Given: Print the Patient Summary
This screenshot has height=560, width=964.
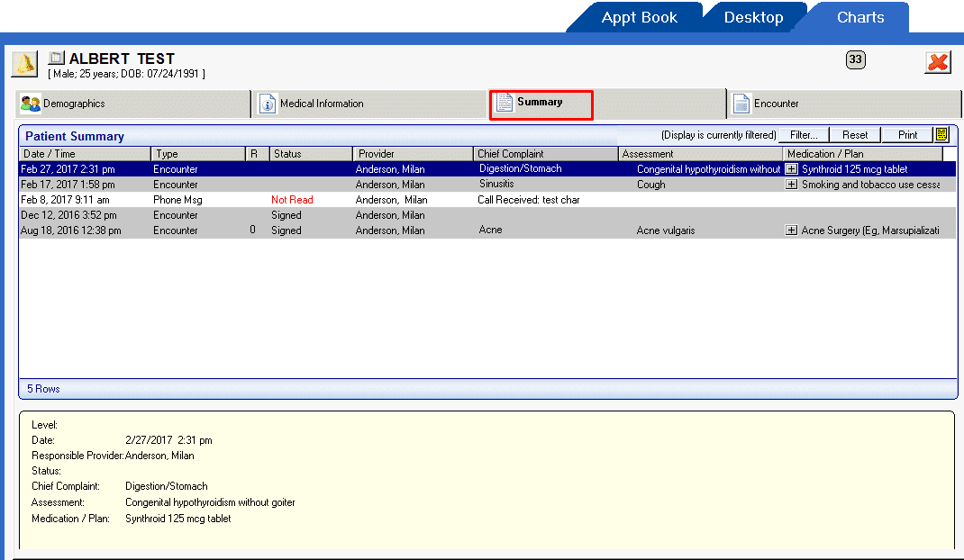Looking at the screenshot, I should tap(907, 133).
